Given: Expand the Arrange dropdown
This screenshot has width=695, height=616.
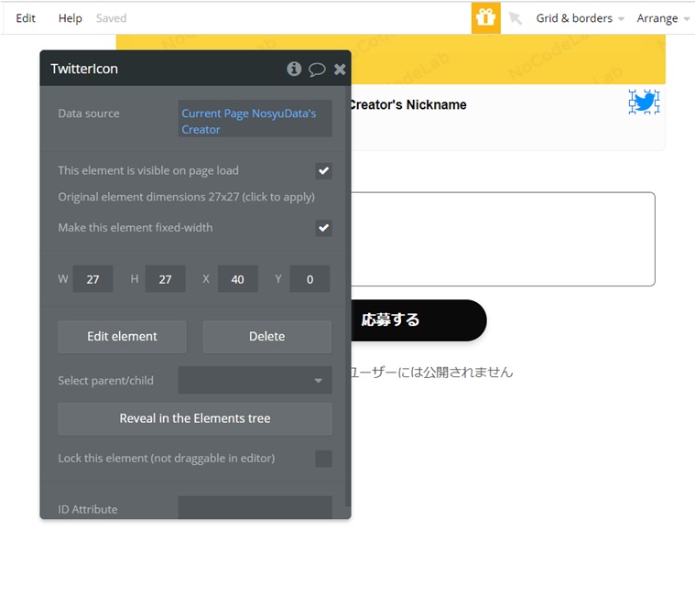Looking at the screenshot, I should [x=663, y=18].
